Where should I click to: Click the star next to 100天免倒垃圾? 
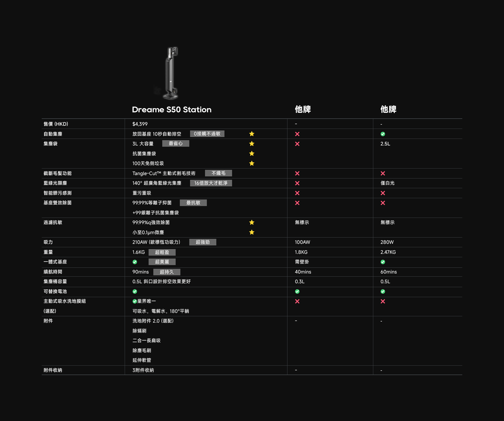pyautogui.click(x=252, y=163)
